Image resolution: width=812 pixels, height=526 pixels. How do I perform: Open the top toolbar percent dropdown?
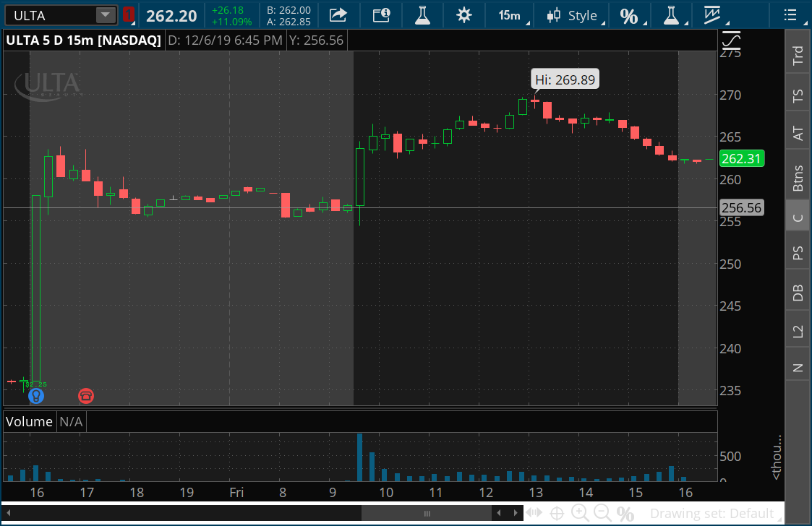tap(632, 16)
